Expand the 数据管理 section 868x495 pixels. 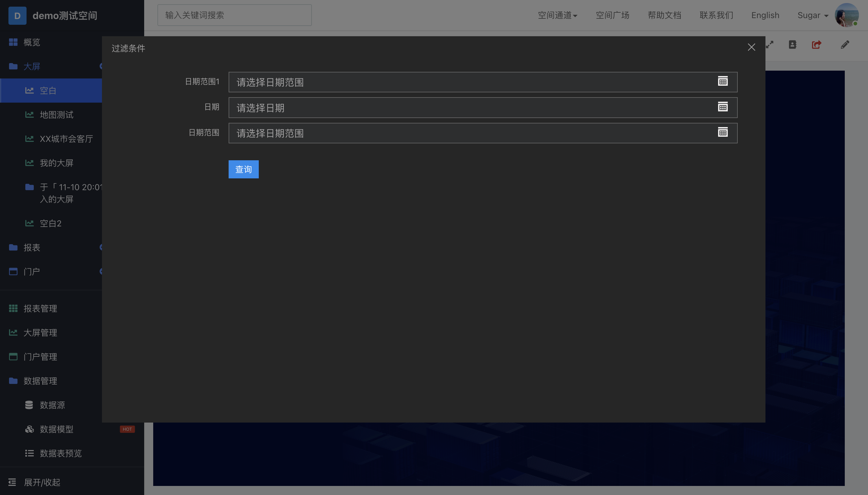pyautogui.click(x=40, y=381)
